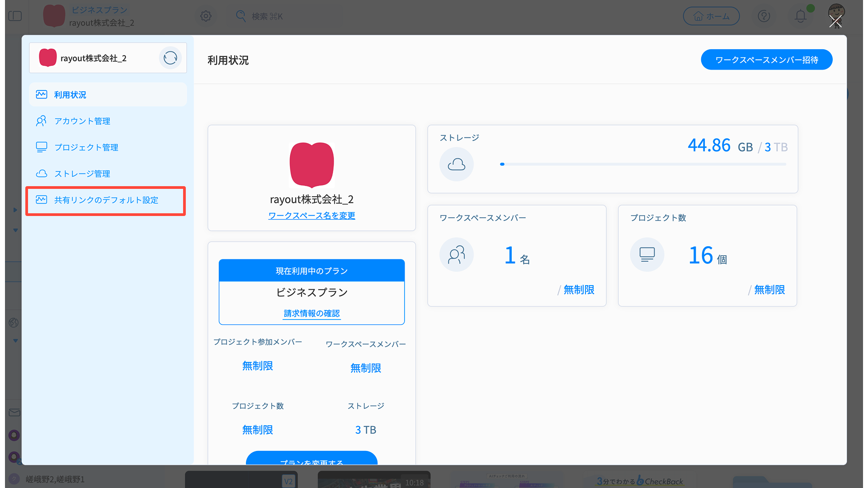Screen dimensions: 868x488
Task: Open the settings gear in top bar
Action: pos(206,16)
